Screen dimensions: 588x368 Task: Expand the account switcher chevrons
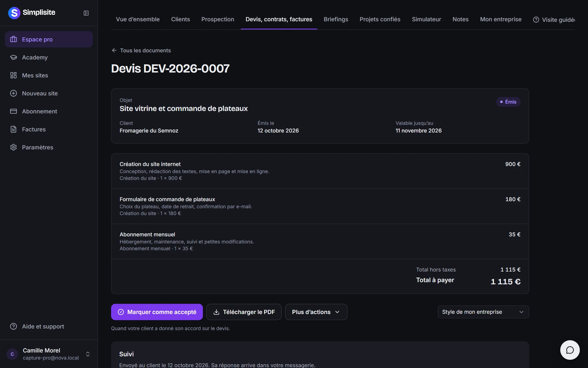click(88, 354)
